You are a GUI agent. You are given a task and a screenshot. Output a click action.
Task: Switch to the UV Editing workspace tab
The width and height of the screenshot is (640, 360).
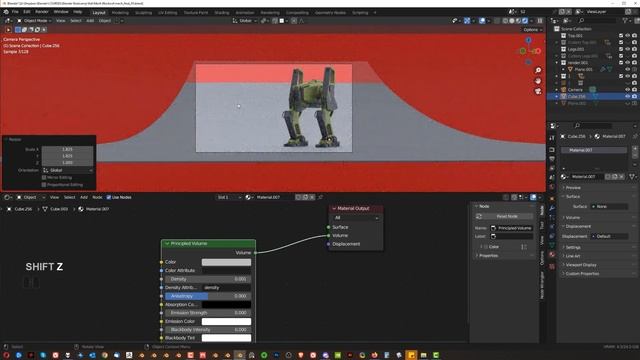(x=168, y=13)
